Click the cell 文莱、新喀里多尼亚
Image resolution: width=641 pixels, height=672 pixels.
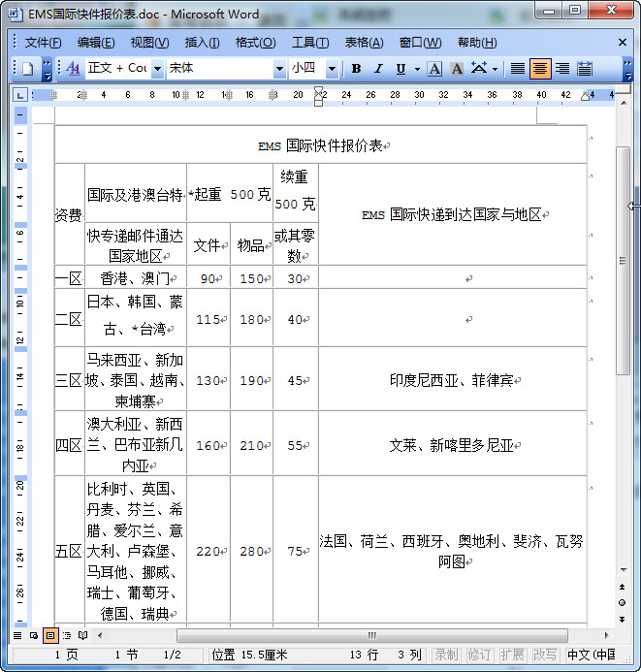point(453,443)
